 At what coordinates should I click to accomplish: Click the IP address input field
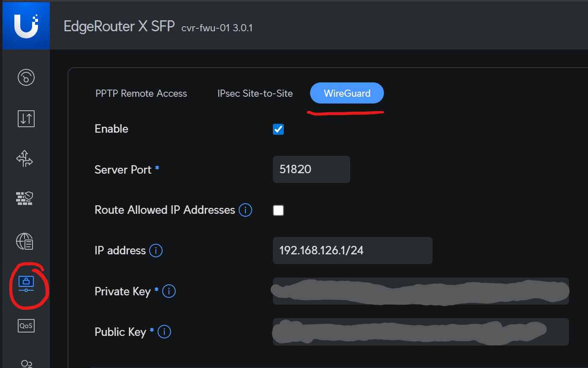click(352, 251)
